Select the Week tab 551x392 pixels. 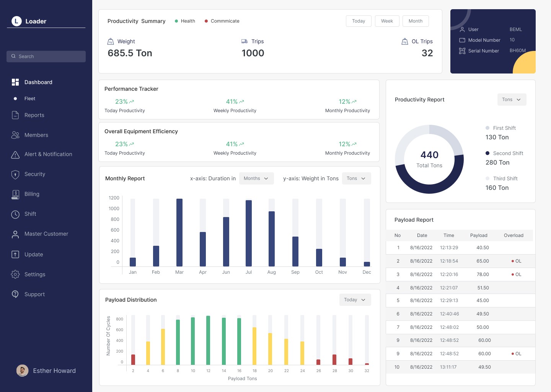point(387,21)
